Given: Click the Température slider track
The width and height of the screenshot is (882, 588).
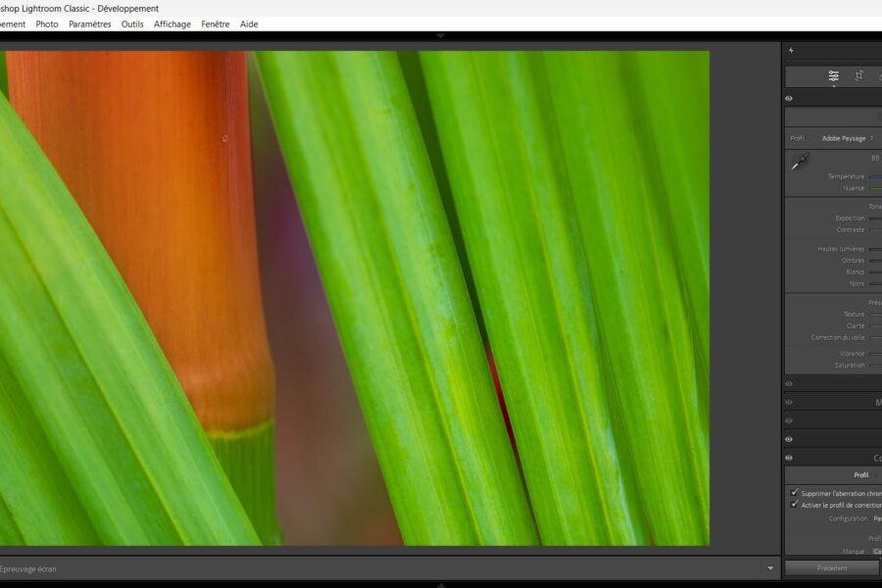Looking at the screenshot, I should pyautogui.click(x=875, y=176).
